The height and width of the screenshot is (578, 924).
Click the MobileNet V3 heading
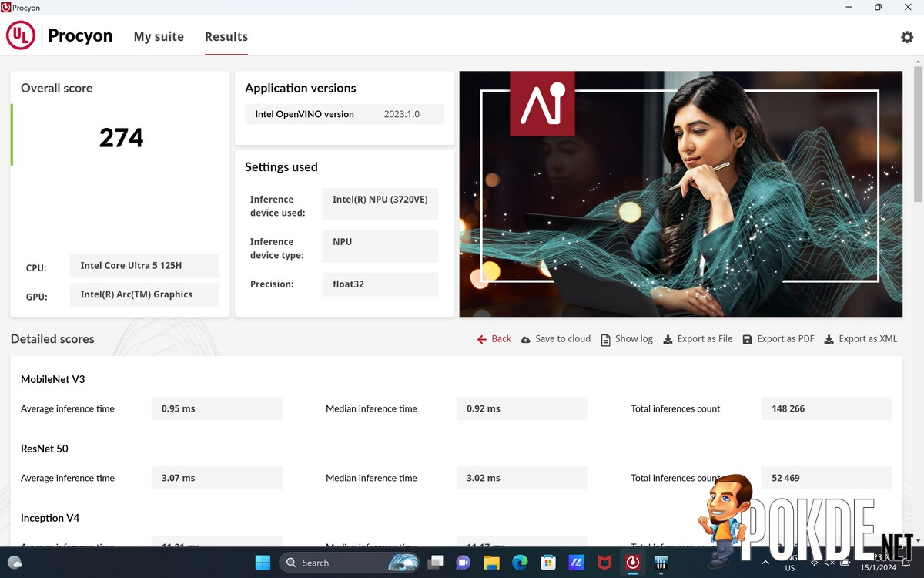point(53,379)
